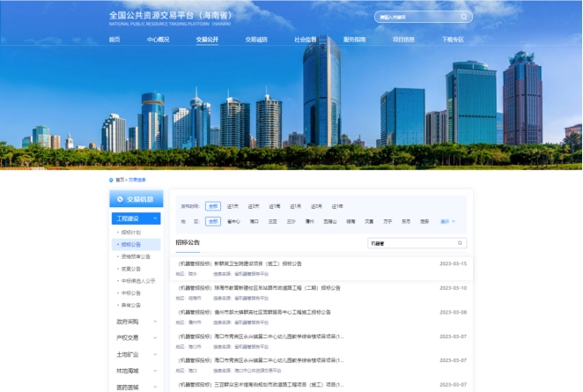Click the 交易信息 breadcrumb link
Image resolution: width=583 pixels, height=392 pixels.
[x=137, y=180]
